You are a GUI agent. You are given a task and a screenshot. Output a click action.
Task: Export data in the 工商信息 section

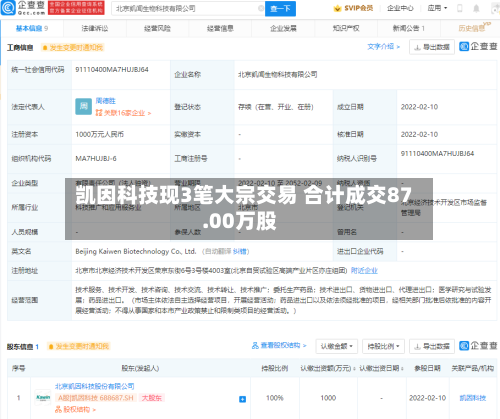click(x=432, y=47)
